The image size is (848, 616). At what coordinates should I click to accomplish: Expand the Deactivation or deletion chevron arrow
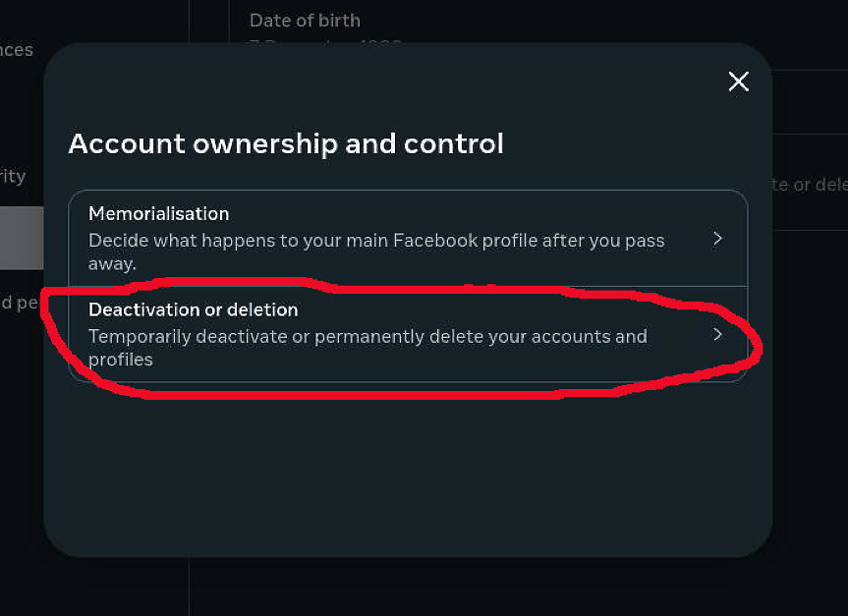coord(717,334)
